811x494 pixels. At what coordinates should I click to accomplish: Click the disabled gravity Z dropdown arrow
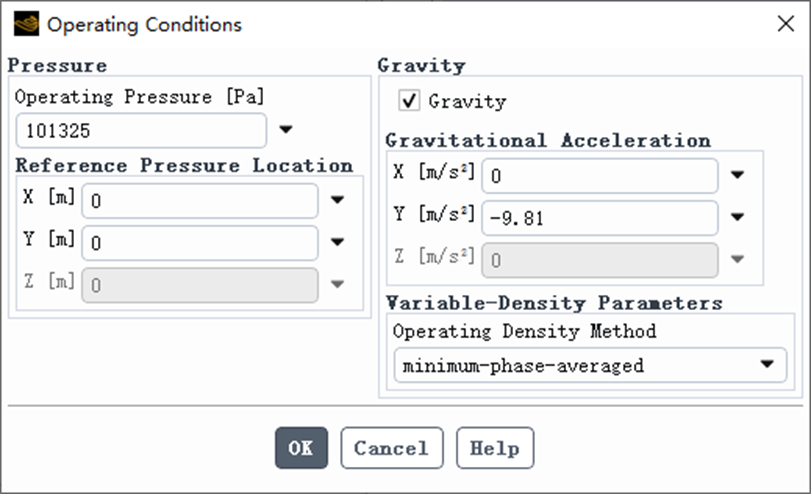tap(737, 259)
